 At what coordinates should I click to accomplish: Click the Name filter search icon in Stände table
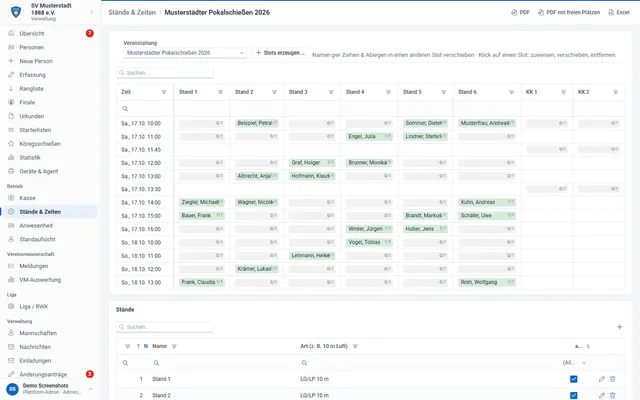pos(156,363)
